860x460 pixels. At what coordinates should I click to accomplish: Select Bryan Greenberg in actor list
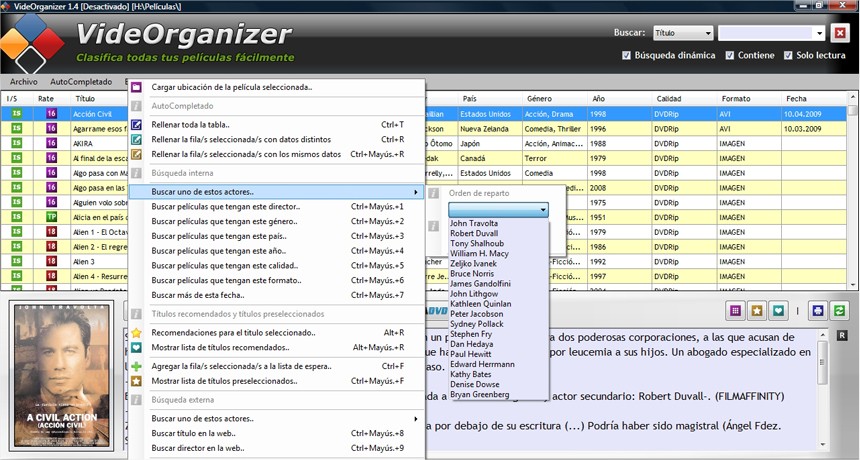(x=479, y=394)
